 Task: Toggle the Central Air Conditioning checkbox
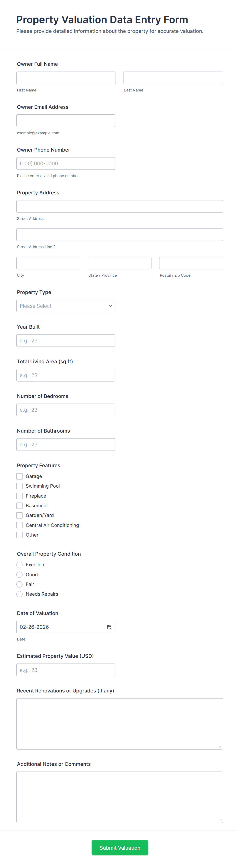point(20,525)
